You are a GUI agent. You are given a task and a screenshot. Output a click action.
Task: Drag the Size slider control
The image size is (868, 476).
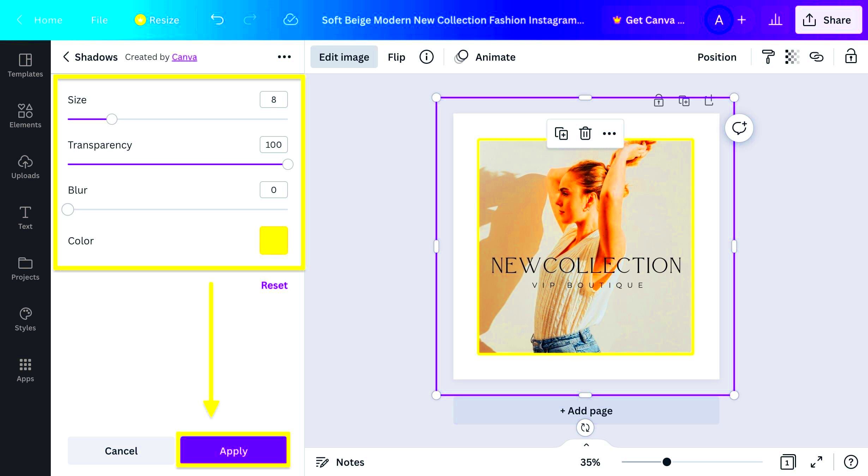[111, 119]
